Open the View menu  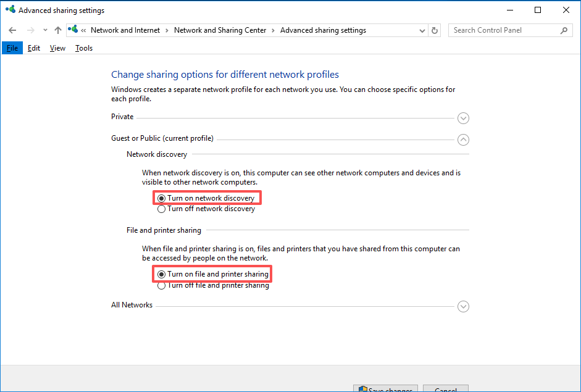click(57, 48)
